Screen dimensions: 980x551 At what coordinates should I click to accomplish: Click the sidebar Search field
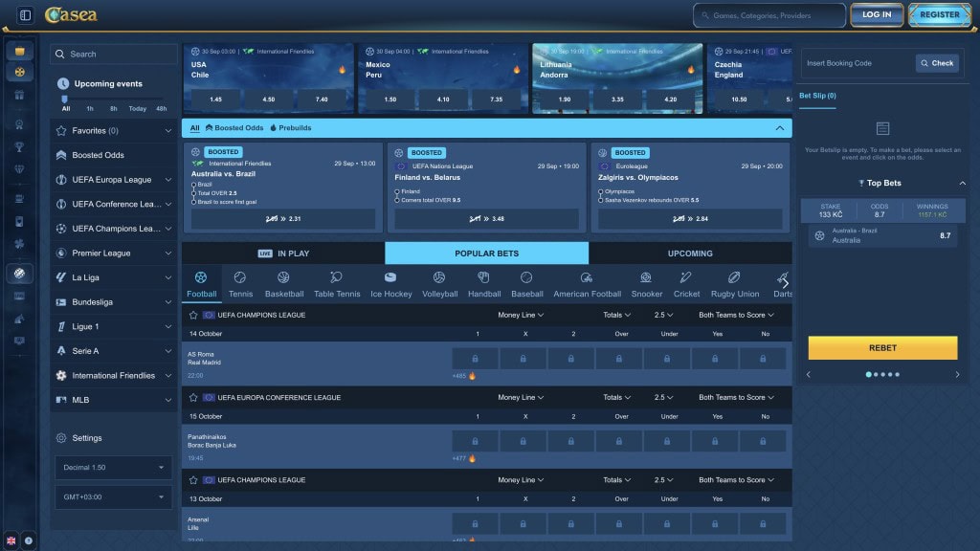pyautogui.click(x=113, y=55)
